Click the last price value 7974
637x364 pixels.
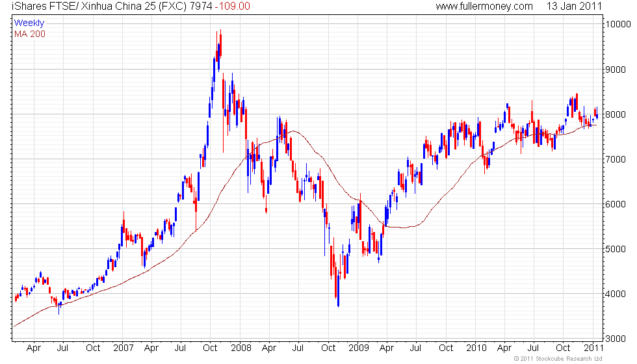pyautogui.click(x=201, y=6)
